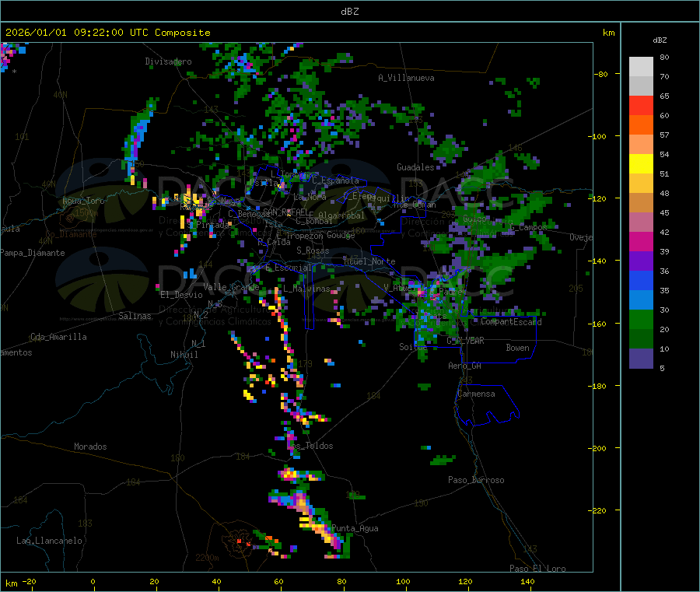Click the Atuel_Norte label
700x592 pixels.
[369, 261]
